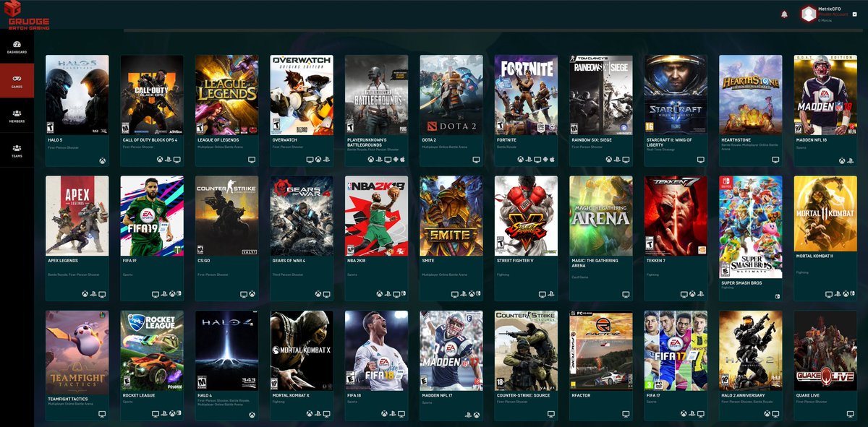This screenshot has height=427, width=868.
Task: Click the Nintendo Switch icon on Smite card
Action: (x=478, y=295)
